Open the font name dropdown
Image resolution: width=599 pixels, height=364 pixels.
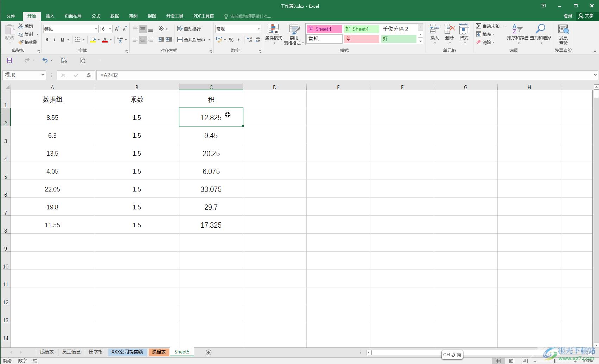(95, 29)
